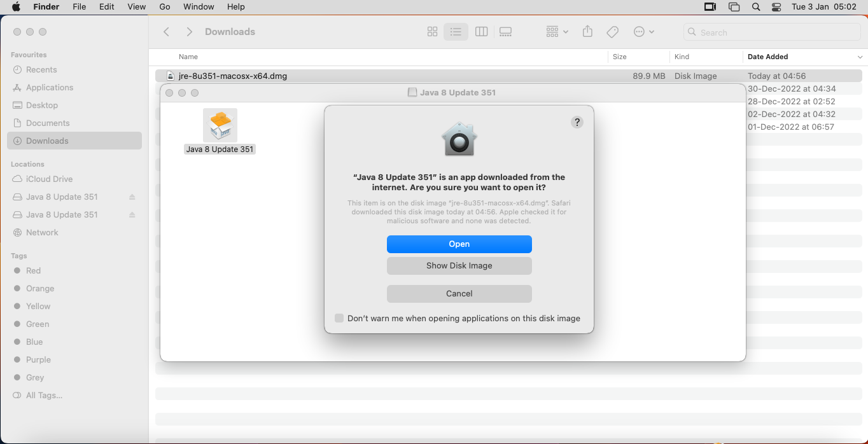
Task: Select Java 8 Update 351 package icon
Action: tap(220, 125)
